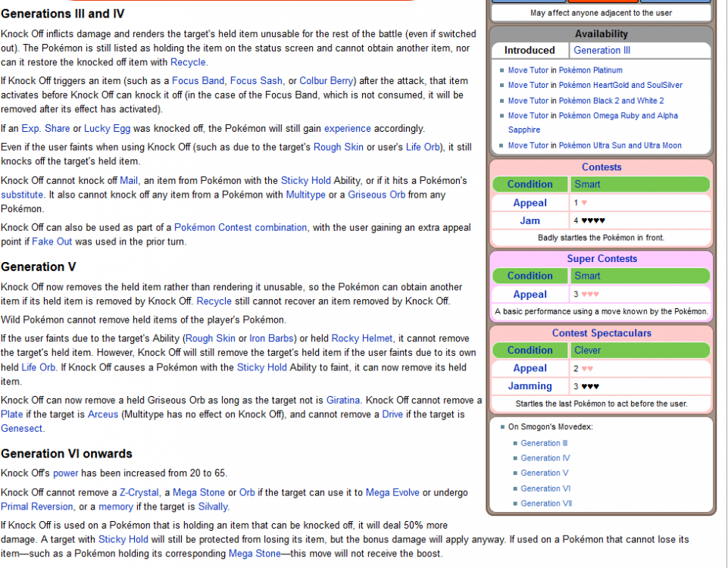Open the Jamming link under Contest Spectaculars
This screenshot has width=728, height=568.
530,386
